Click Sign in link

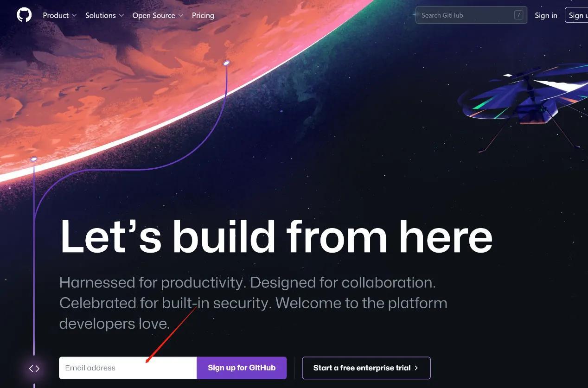546,15
